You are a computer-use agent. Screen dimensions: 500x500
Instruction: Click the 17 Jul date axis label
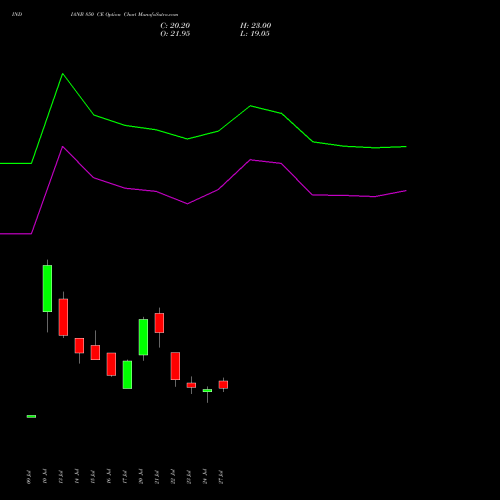pyautogui.click(x=125, y=477)
